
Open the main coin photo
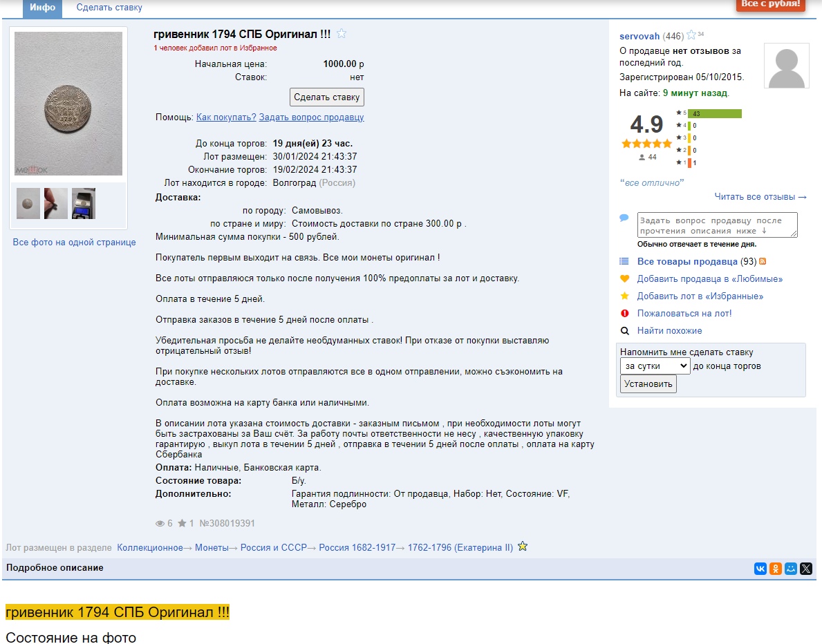tap(68, 104)
